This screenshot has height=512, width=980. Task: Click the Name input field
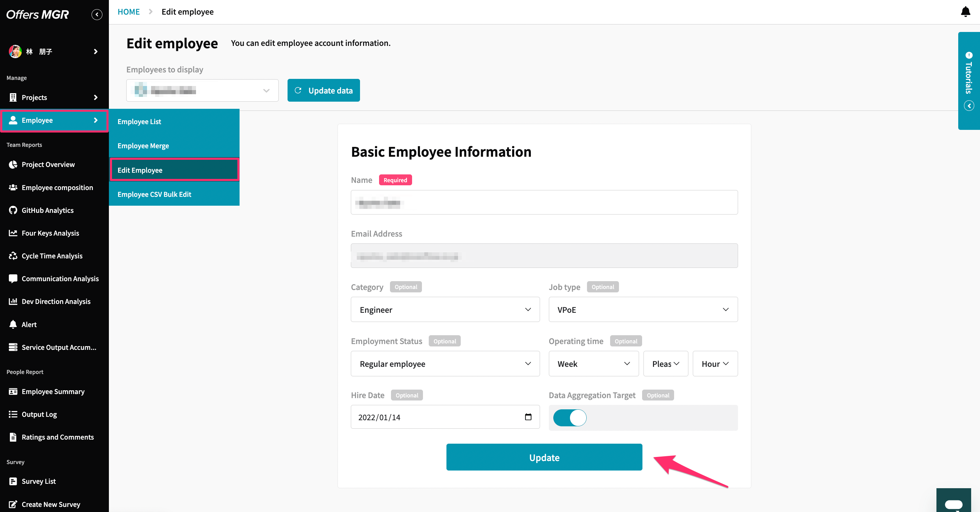point(544,202)
